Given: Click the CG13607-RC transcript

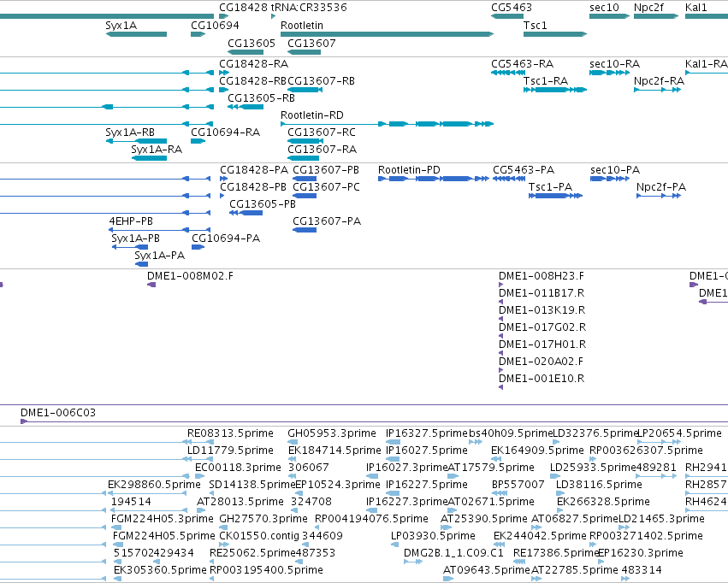Looking at the screenshot, I should [305, 141].
